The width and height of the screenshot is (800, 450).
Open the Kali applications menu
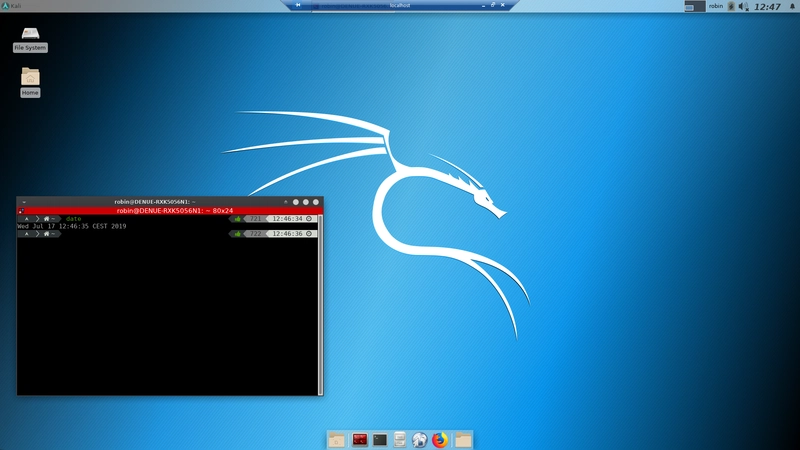[11, 6]
